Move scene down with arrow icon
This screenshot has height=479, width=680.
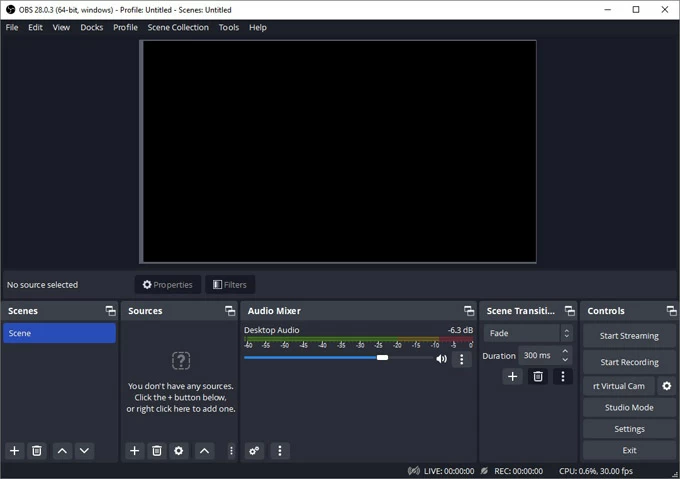pyautogui.click(x=84, y=451)
